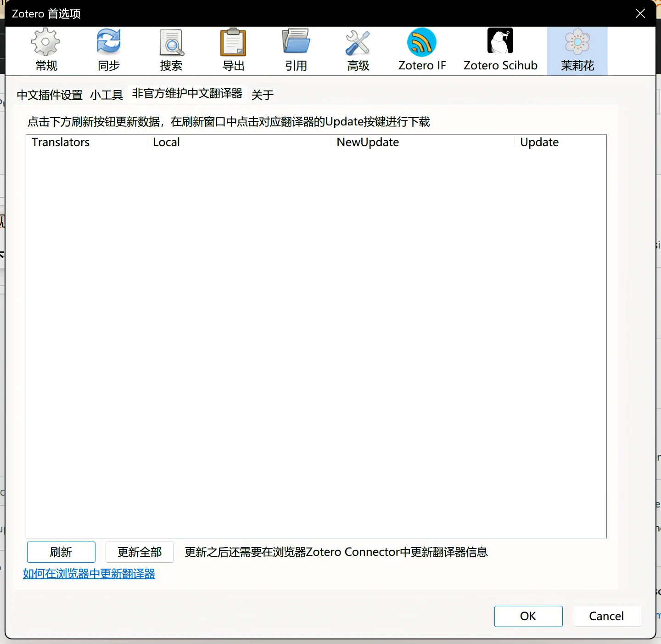Confirm settings with the OK button
The height and width of the screenshot is (644, 661).
[528, 616]
